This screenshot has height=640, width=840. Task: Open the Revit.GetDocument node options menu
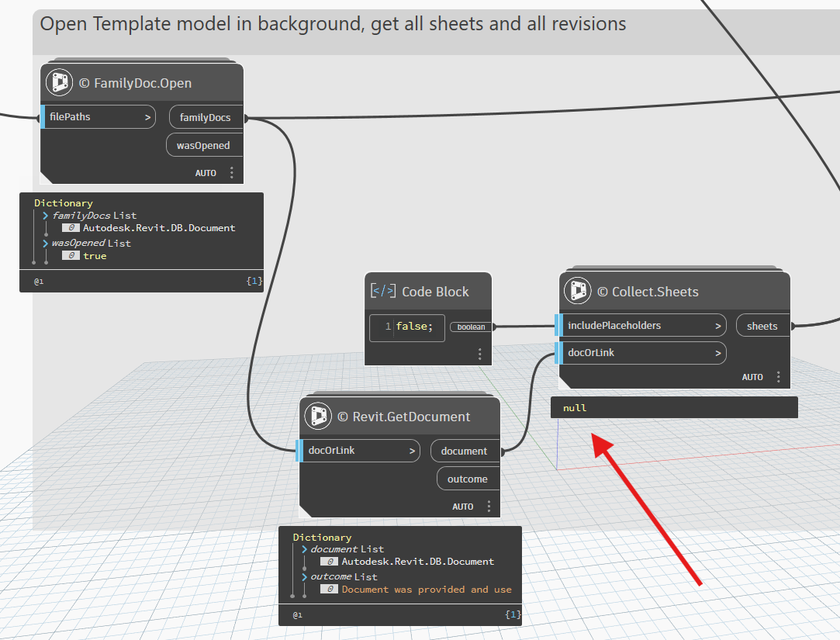(x=489, y=506)
